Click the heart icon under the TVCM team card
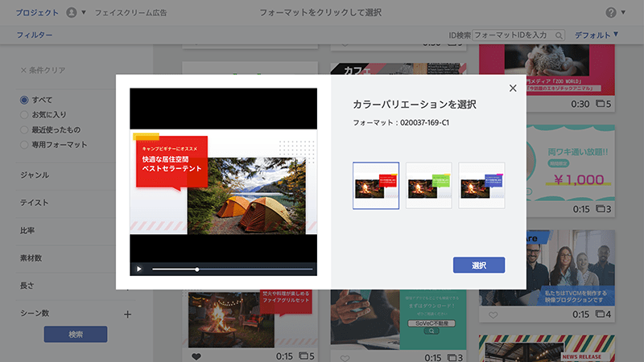 coord(493,315)
